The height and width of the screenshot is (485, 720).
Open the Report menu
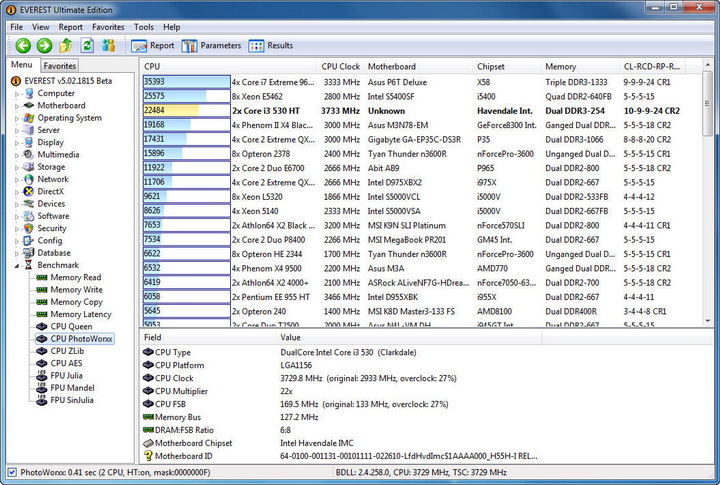point(70,27)
